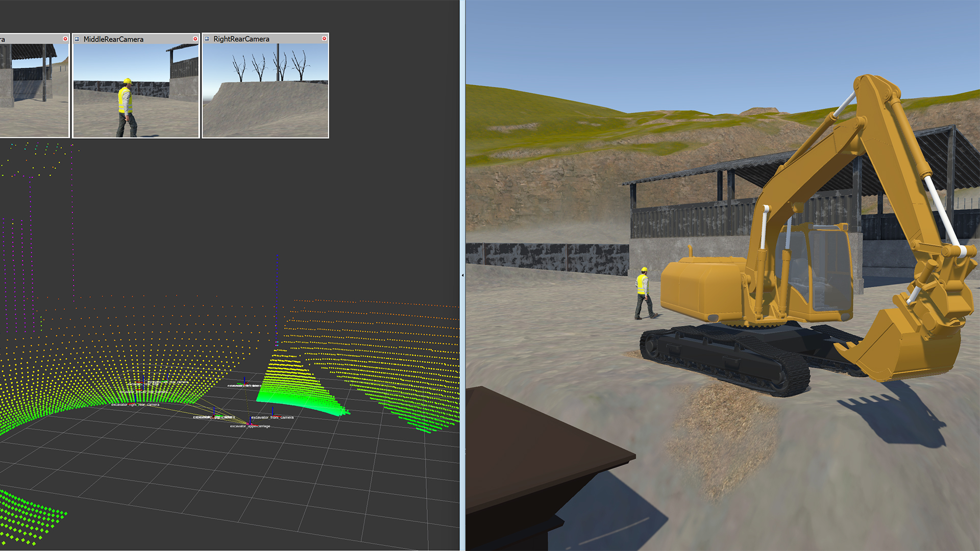This screenshot has width=980, height=551.
Task: Click the worker in the simulation view
Action: [x=645, y=293]
